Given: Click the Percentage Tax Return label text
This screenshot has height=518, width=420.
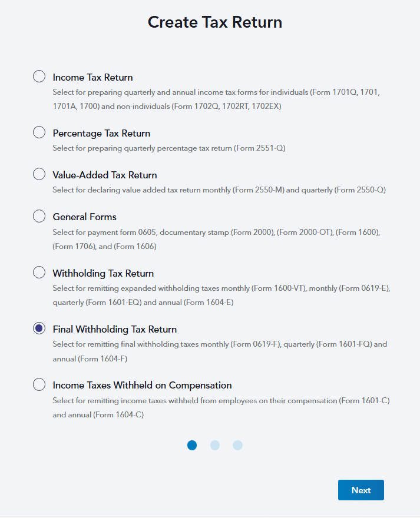Looking at the screenshot, I should (x=101, y=133).
